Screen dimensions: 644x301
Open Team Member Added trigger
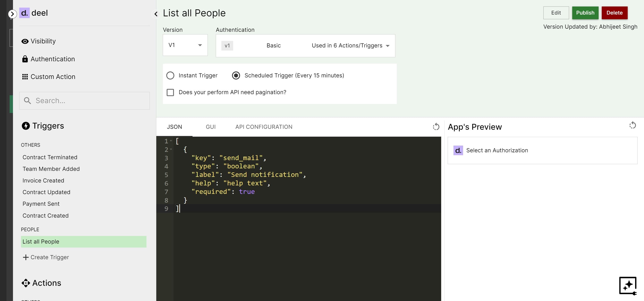click(x=51, y=169)
